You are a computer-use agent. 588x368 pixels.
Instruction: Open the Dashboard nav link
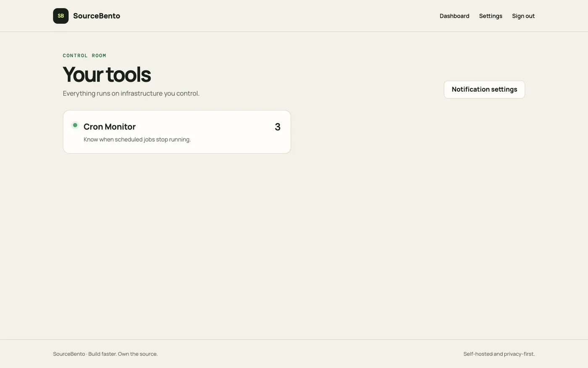click(x=454, y=16)
